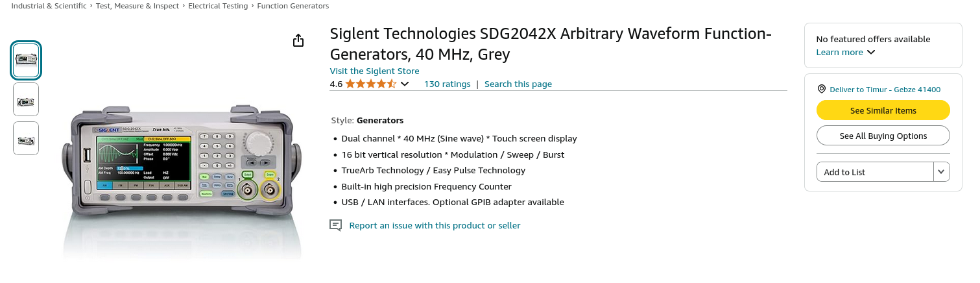Select the first product thumbnail

pyautogui.click(x=26, y=60)
